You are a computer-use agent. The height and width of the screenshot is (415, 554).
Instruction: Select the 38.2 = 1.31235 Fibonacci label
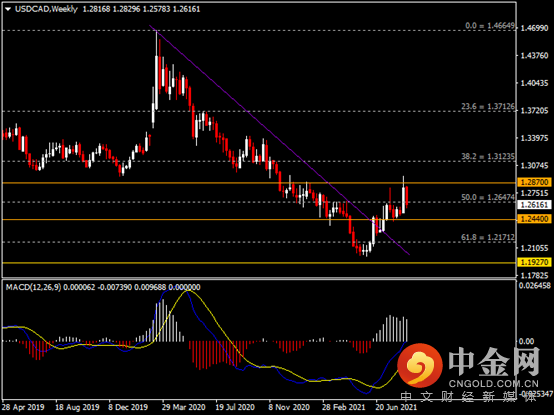coord(488,156)
